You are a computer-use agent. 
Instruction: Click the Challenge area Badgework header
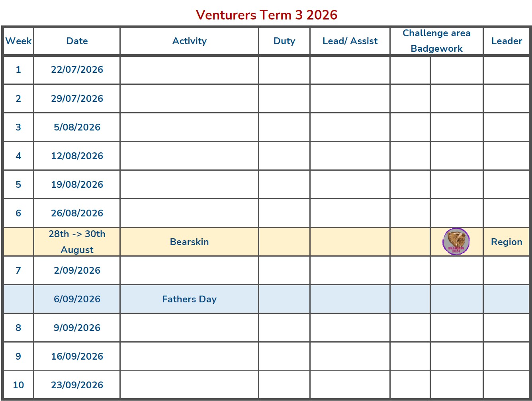coord(436,41)
